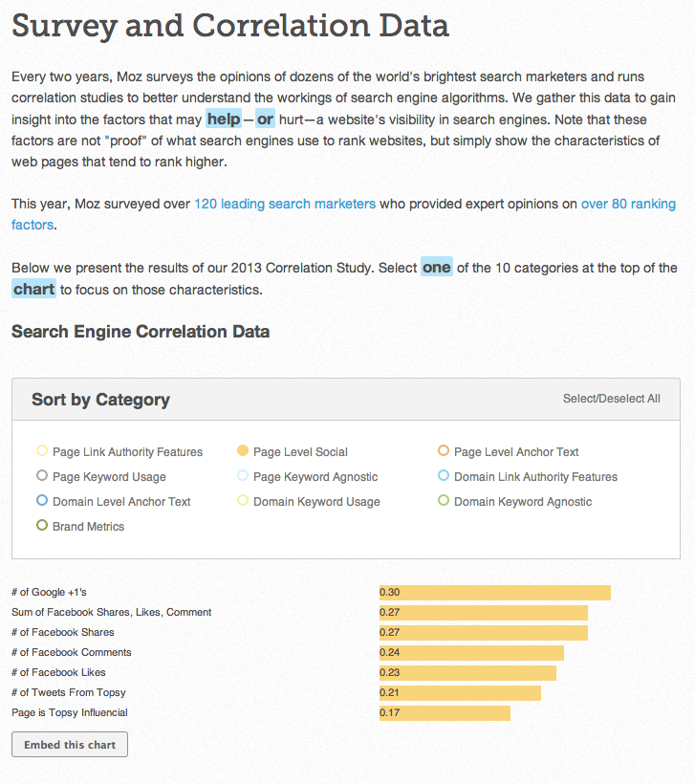
Task: Click the # of Facebook Shares label
Action: point(62,632)
